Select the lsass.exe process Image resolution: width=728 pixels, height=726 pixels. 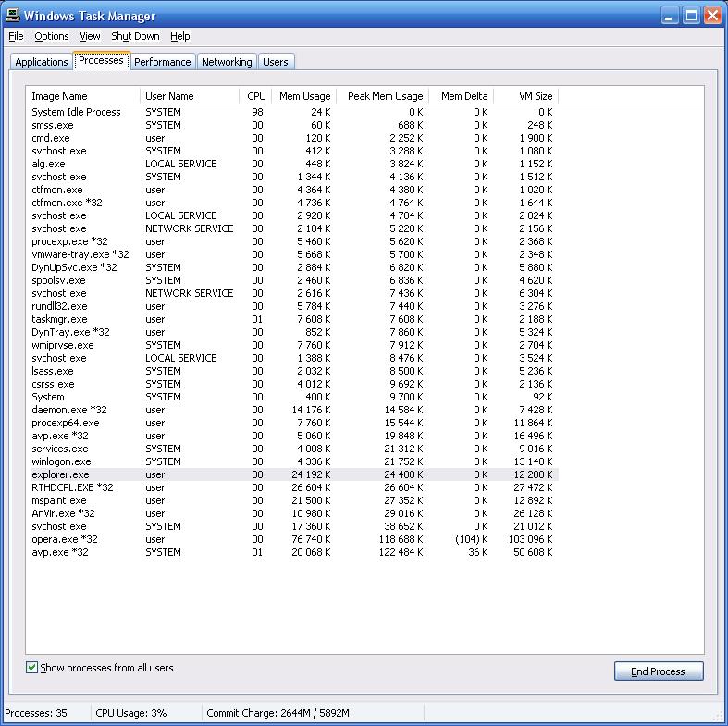pyautogui.click(x=292, y=371)
